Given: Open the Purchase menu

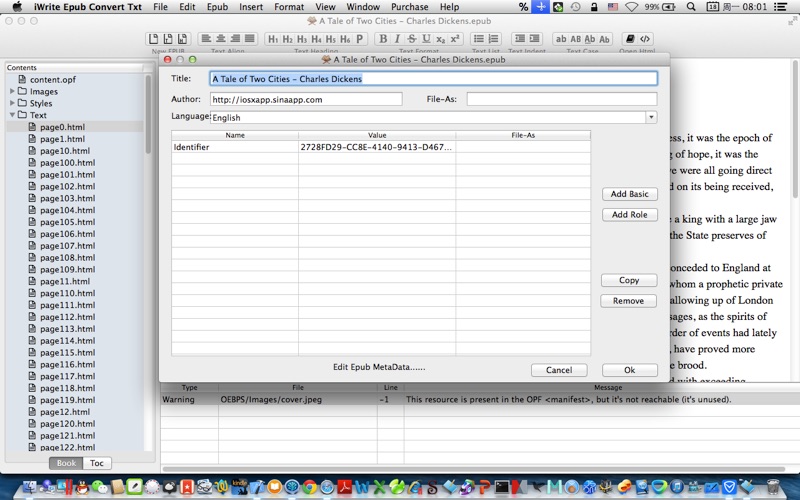Looking at the screenshot, I should coord(410,7).
